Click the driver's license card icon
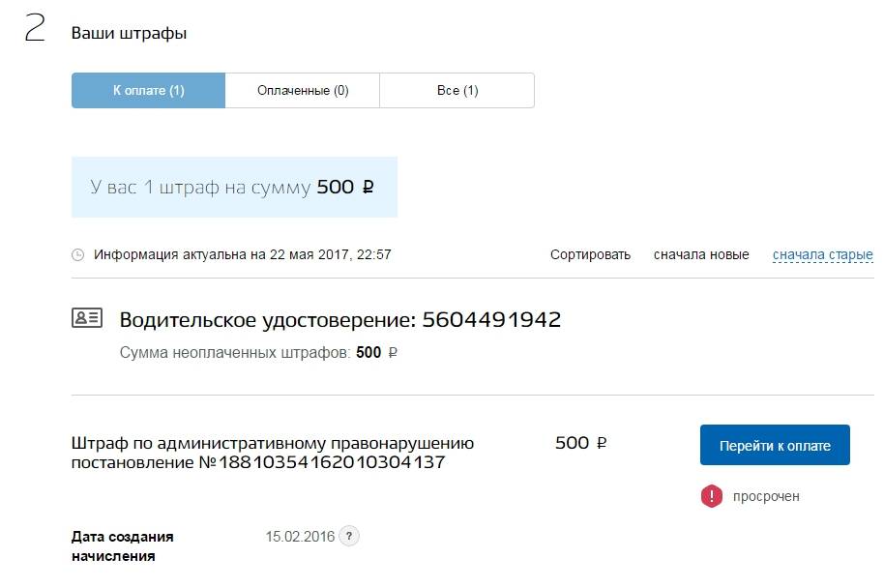The image size is (884, 588). (x=87, y=318)
